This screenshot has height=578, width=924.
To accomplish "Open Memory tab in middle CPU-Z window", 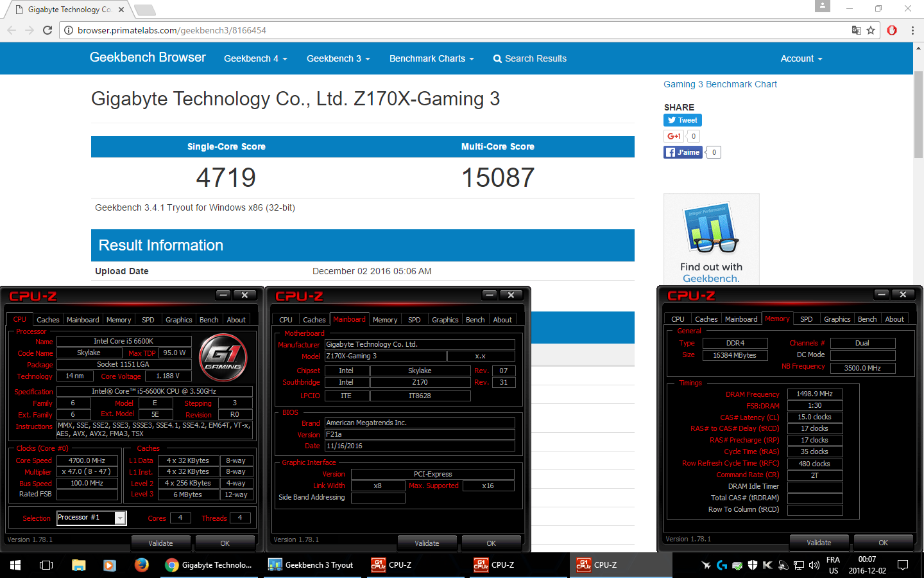I will pos(385,320).
